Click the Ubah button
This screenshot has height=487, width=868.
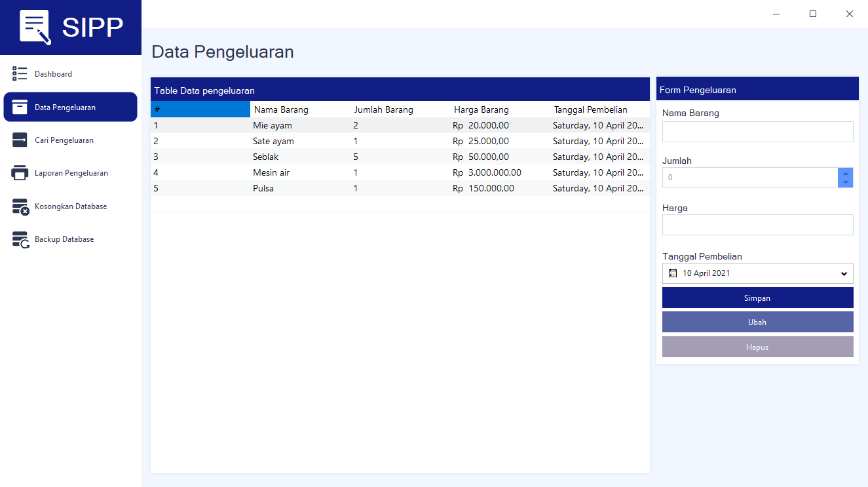click(x=757, y=322)
